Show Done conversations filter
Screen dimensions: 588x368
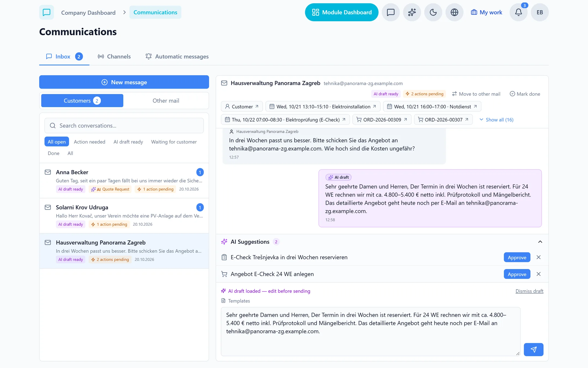click(54, 153)
